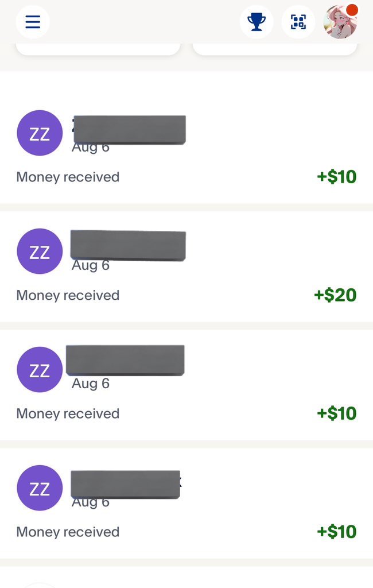This screenshot has height=588, width=373.
Task: Tap the red notification dot on avatar
Action: pyautogui.click(x=352, y=10)
